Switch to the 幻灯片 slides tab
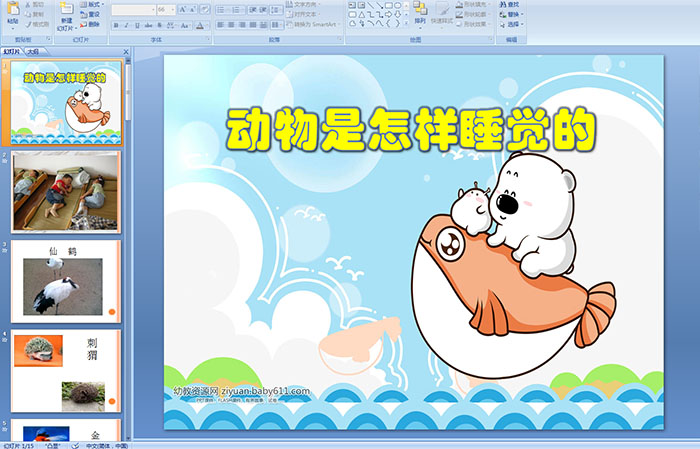This screenshot has width=700, height=449. click(x=12, y=52)
